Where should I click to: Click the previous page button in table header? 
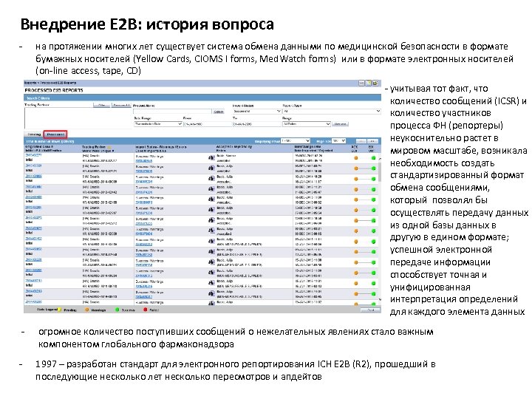pos(361,141)
